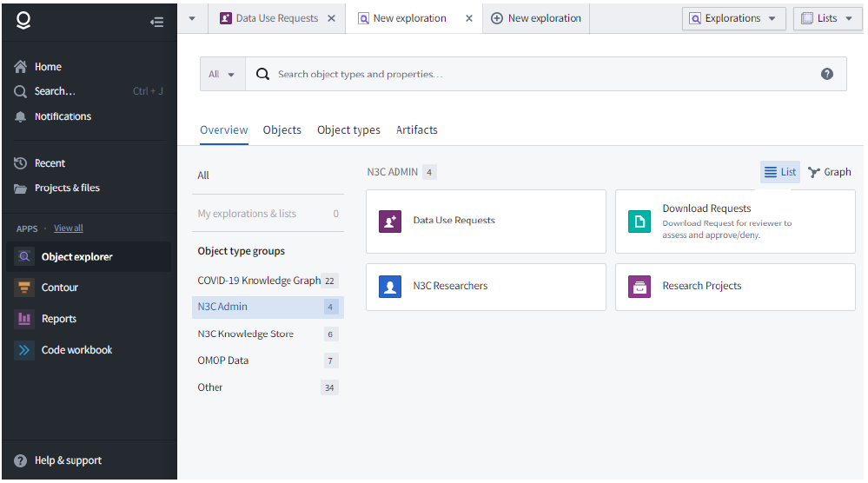Select My explorations & lists

268,214
